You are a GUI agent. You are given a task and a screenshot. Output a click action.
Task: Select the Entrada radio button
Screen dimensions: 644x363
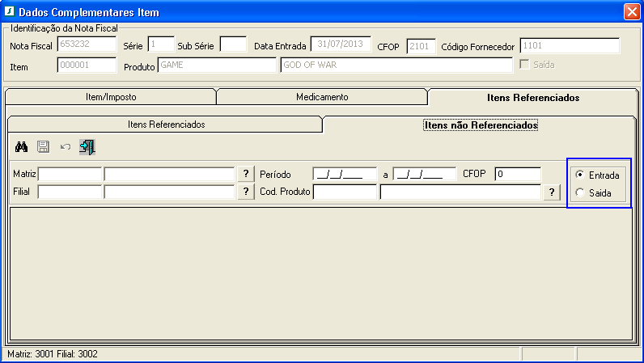tap(578, 175)
